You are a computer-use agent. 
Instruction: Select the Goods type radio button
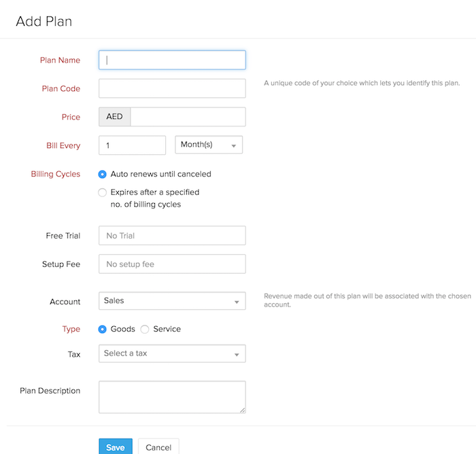tap(103, 329)
